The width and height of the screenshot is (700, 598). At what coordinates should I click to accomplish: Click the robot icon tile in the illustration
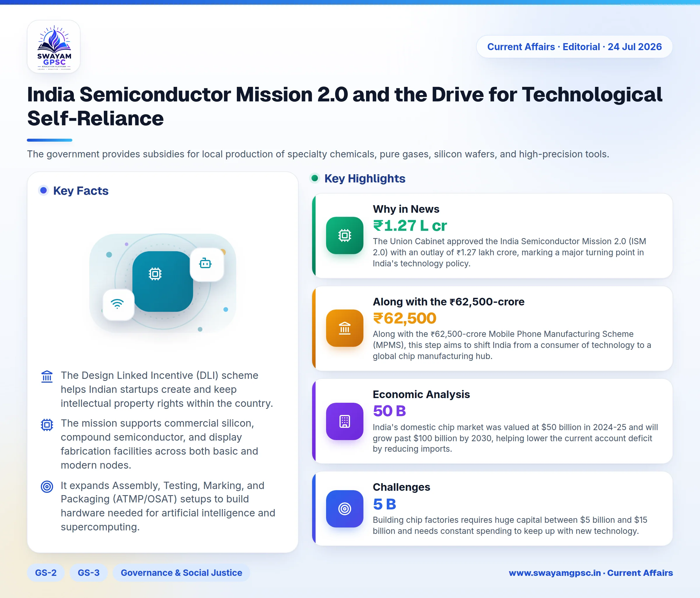click(x=207, y=264)
